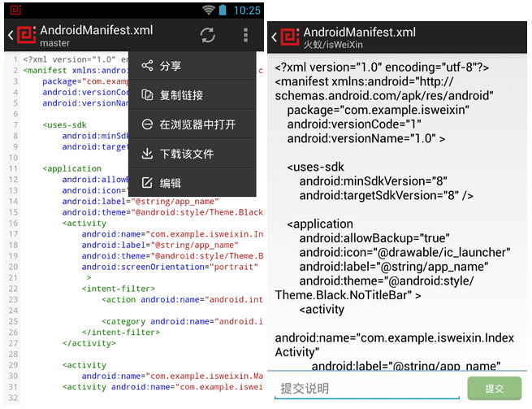Open the three-dot overflow menu
Image resolution: width=532 pixels, height=409 pixels.
pyautogui.click(x=245, y=35)
